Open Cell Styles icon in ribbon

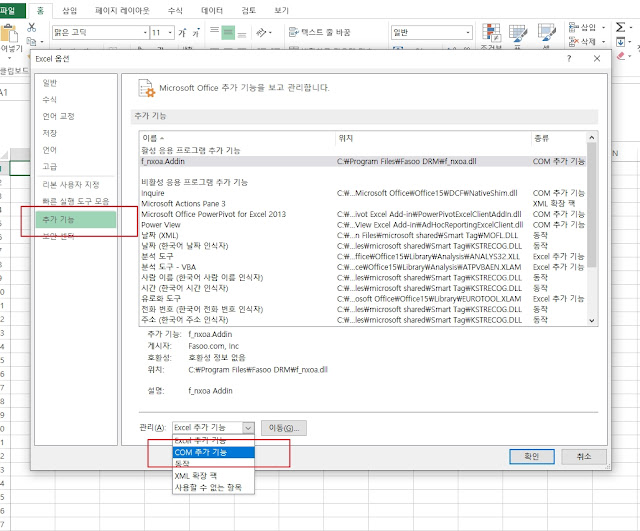(x=546, y=33)
